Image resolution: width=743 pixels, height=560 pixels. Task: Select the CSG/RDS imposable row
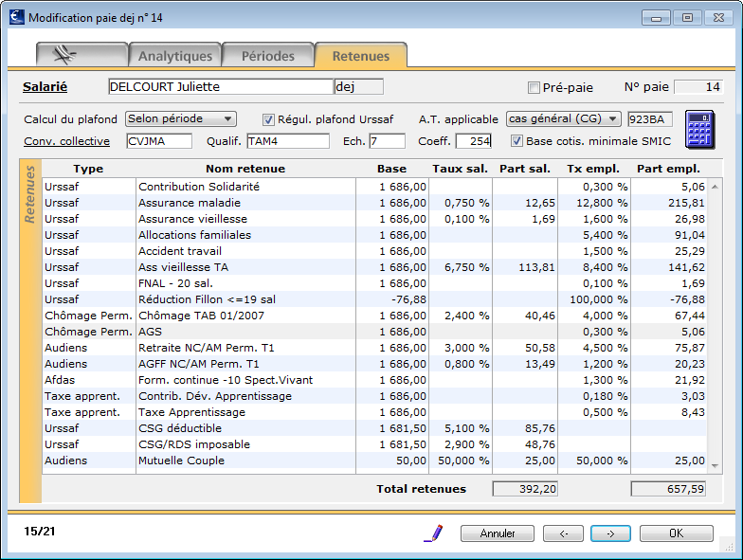(374, 444)
